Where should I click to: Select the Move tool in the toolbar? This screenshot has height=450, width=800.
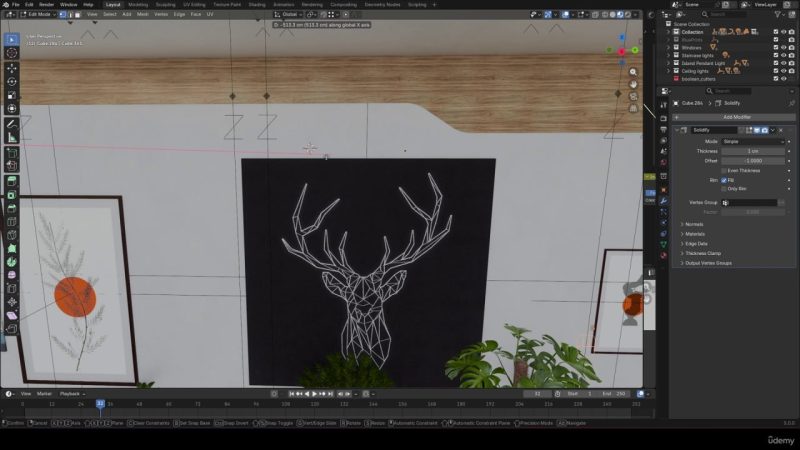click(12, 70)
